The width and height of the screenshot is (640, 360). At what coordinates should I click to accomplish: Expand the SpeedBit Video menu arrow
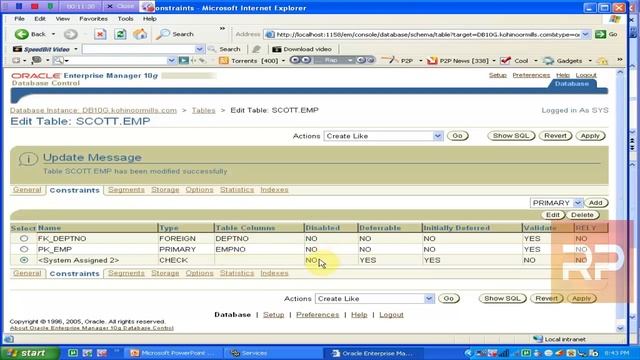click(x=76, y=49)
